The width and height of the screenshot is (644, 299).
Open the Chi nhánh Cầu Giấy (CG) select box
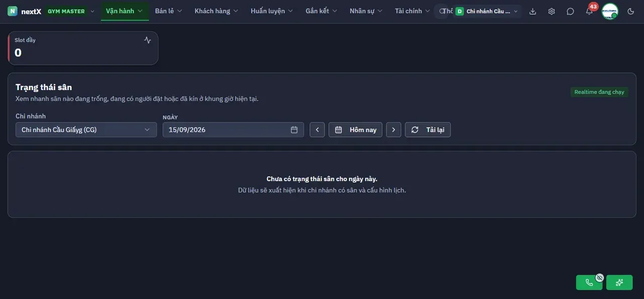[x=86, y=130]
